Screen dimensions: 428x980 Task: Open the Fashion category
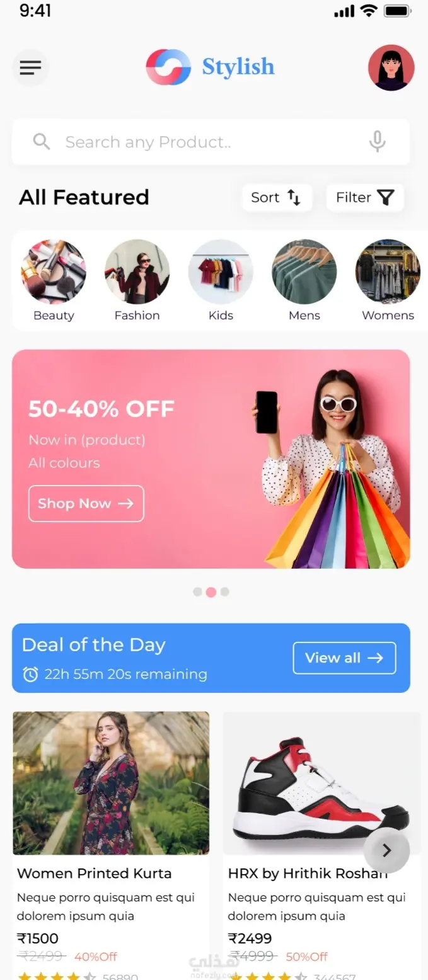[137, 281]
